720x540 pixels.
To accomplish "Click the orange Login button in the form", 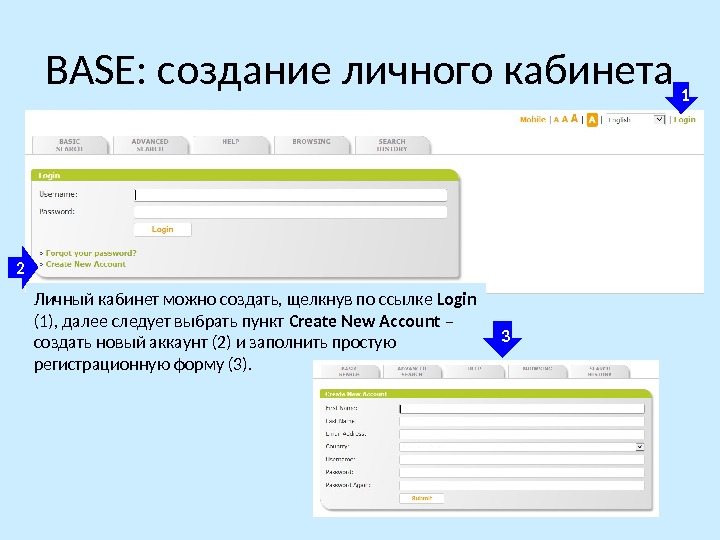I will pyautogui.click(x=163, y=229).
